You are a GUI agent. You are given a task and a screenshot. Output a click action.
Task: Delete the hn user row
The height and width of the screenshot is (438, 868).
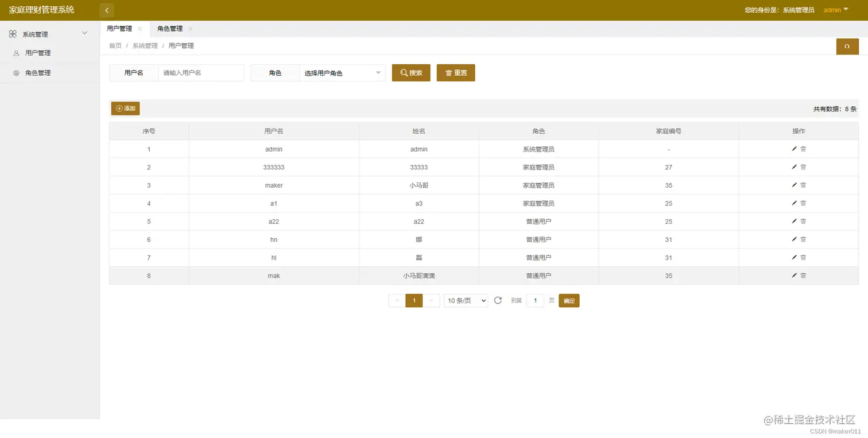tap(803, 239)
